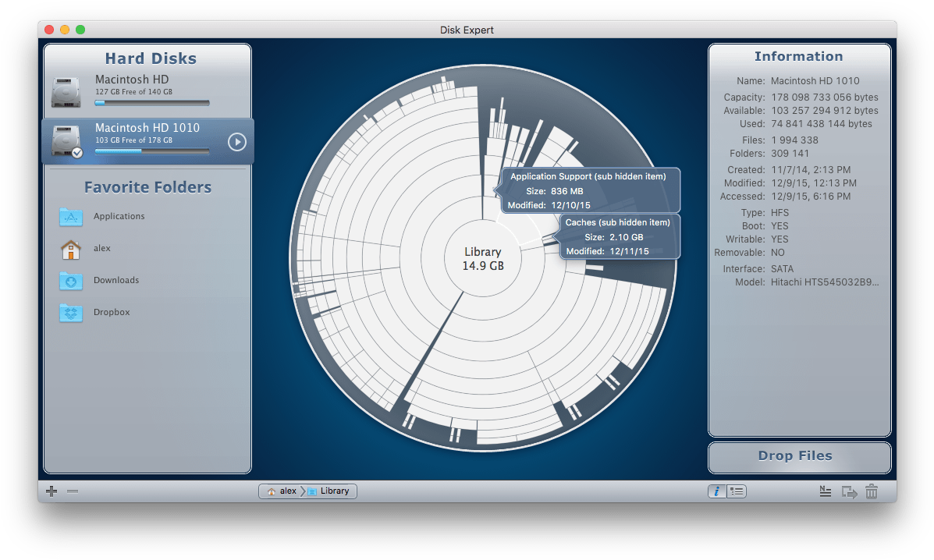Click the Used value 74 841 438 144 bytes
This screenshot has width=934, height=560.
point(822,124)
